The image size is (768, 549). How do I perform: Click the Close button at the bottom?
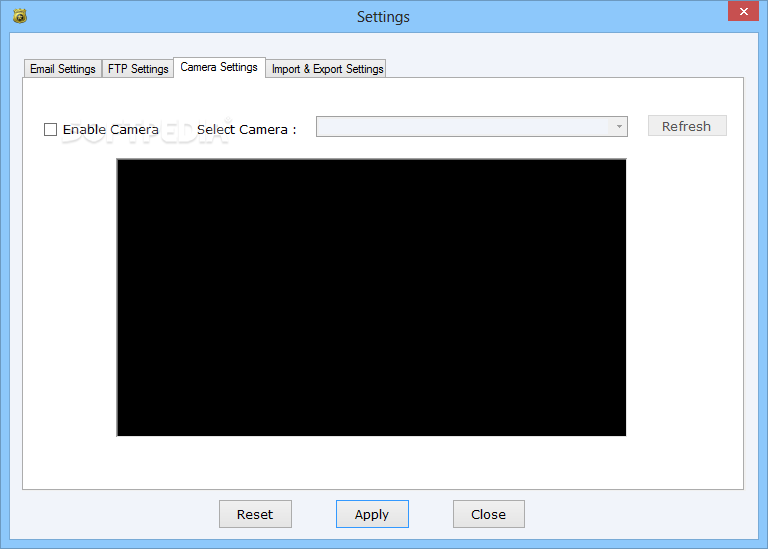pyautogui.click(x=488, y=514)
